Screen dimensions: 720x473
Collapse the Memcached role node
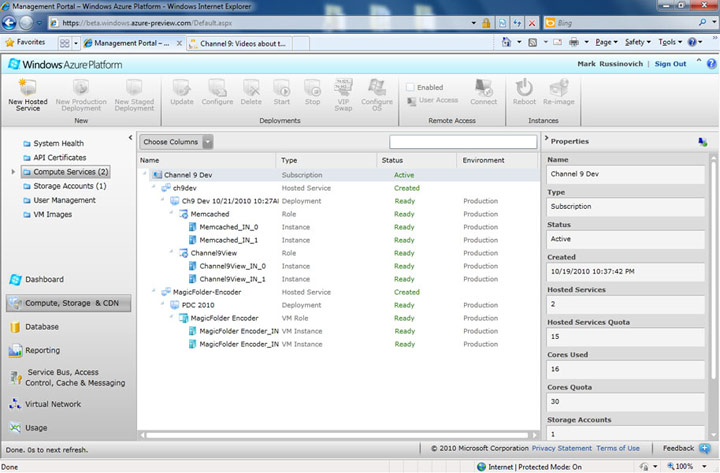tap(171, 213)
